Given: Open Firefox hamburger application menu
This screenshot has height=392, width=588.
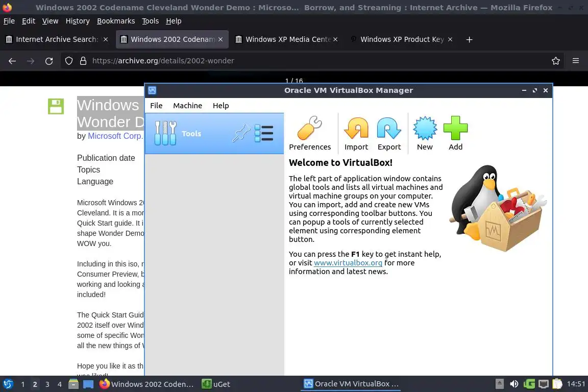Looking at the screenshot, I should (576, 61).
